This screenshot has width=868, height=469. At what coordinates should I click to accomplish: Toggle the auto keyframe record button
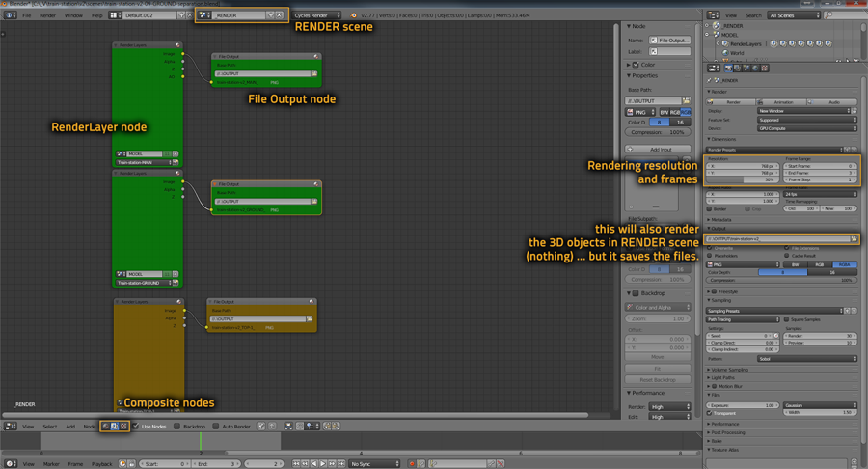point(412,464)
